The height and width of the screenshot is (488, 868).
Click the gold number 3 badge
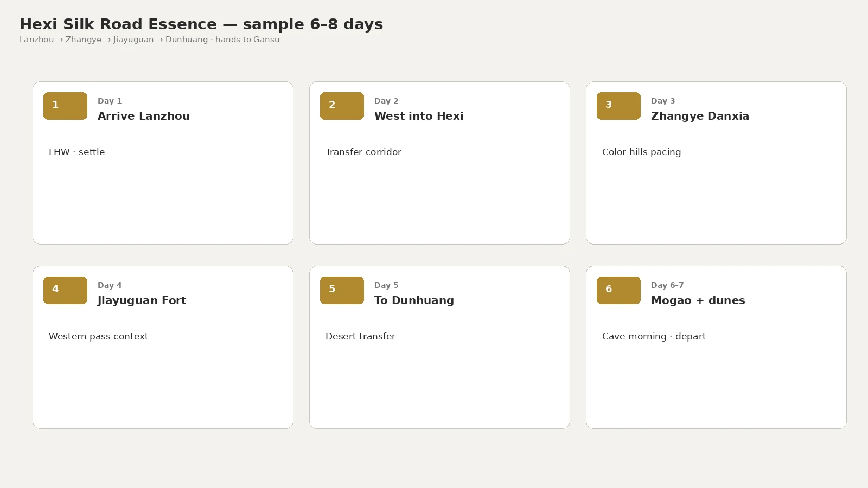pyautogui.click(x=618, y=106)
